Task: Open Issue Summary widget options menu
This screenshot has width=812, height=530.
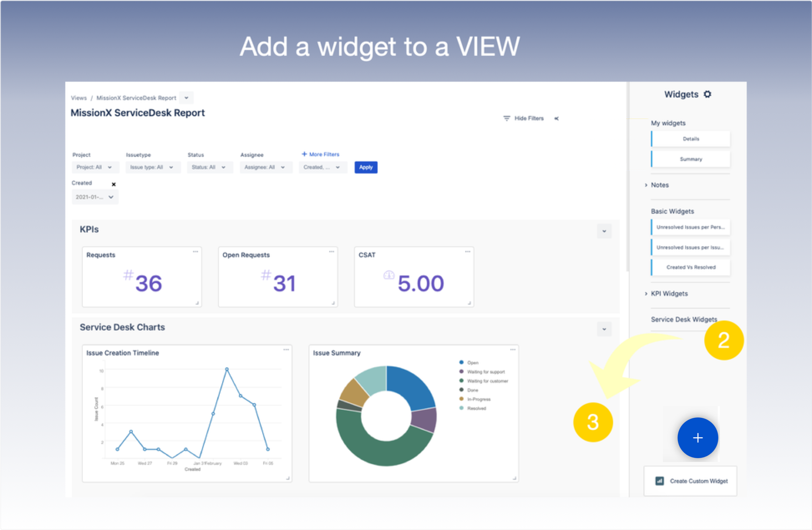Action: [x=513, y=350]
